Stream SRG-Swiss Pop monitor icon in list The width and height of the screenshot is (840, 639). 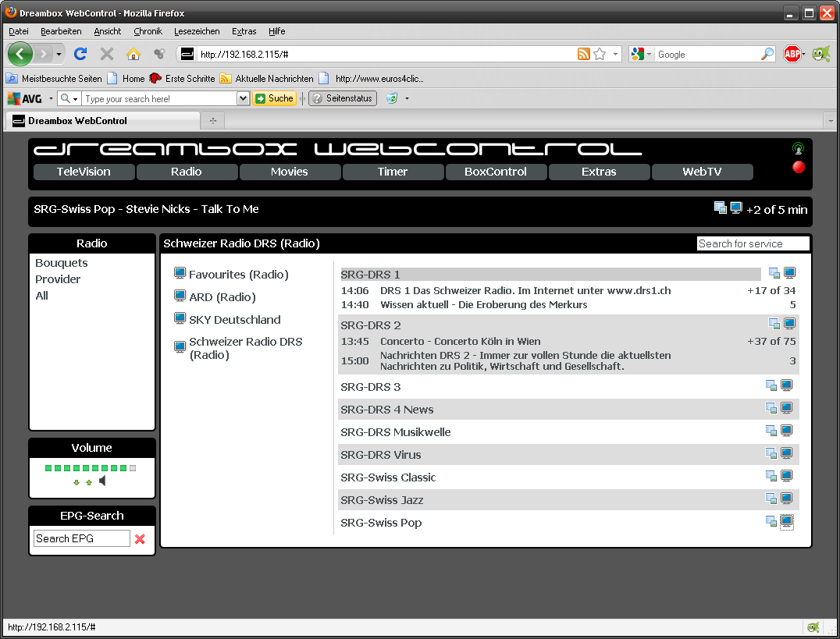[786, 521]
